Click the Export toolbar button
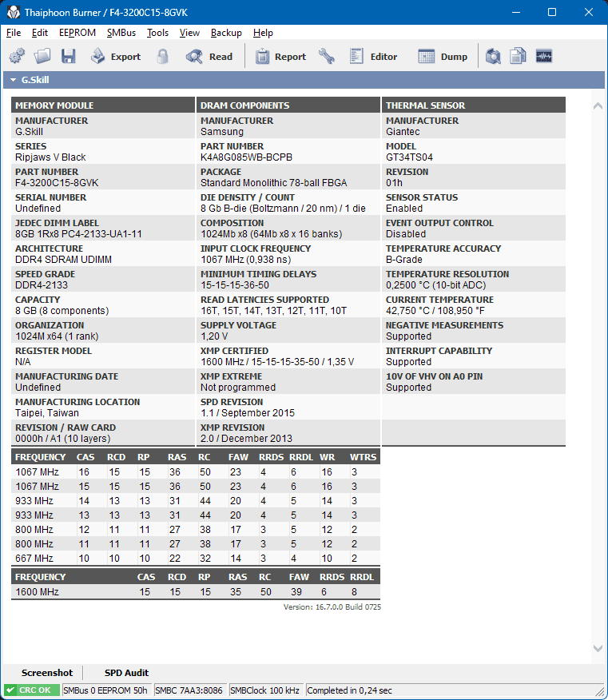Image resolution: width=608 pixels, height=700 pixels. coord(116,57)
